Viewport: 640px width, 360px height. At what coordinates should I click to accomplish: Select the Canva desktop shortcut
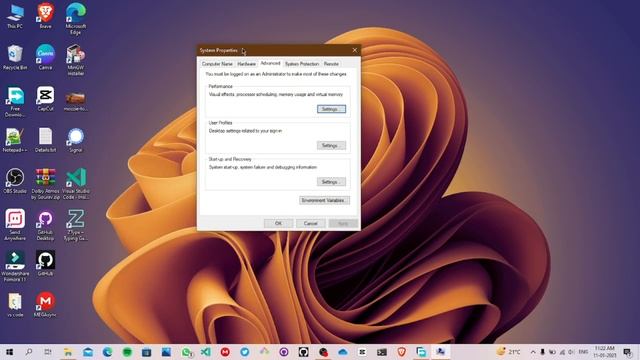click(45, 58)
